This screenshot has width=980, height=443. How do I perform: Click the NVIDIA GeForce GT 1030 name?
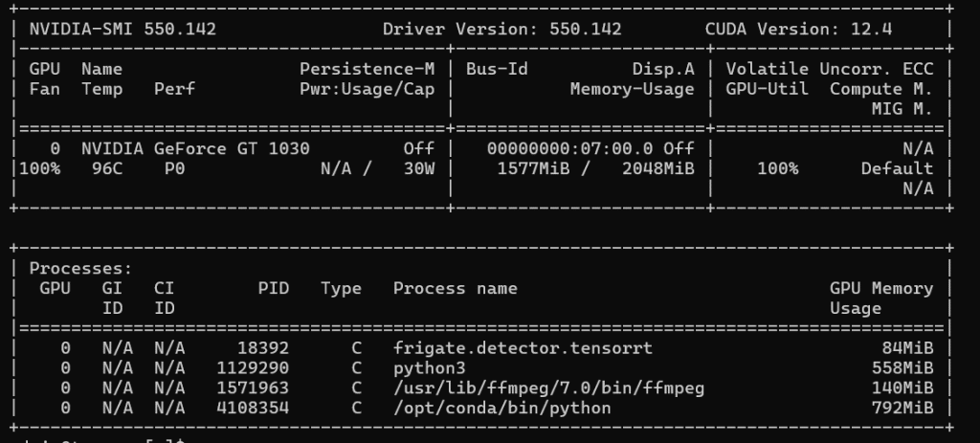tap(194, 149)
